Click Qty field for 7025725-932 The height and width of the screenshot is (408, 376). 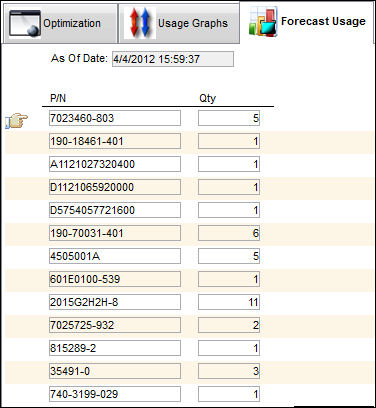[229, 325]
